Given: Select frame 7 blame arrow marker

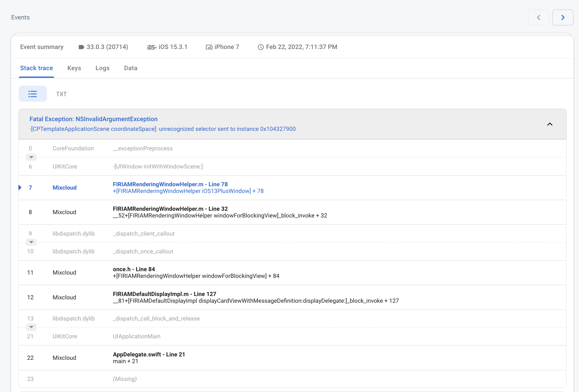Looking at the screenshot, I should [x=20, y=188].
